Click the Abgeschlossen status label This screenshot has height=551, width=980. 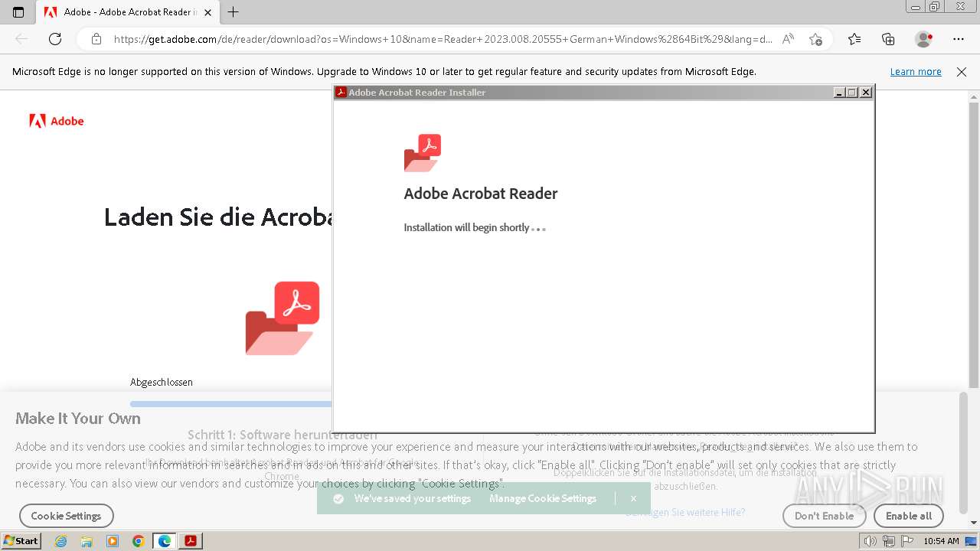(x=162, y=382)
